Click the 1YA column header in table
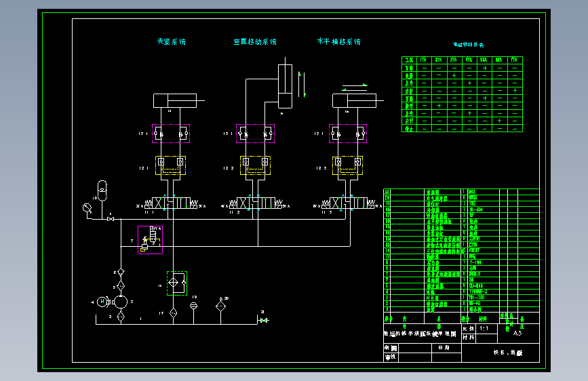 424,60
